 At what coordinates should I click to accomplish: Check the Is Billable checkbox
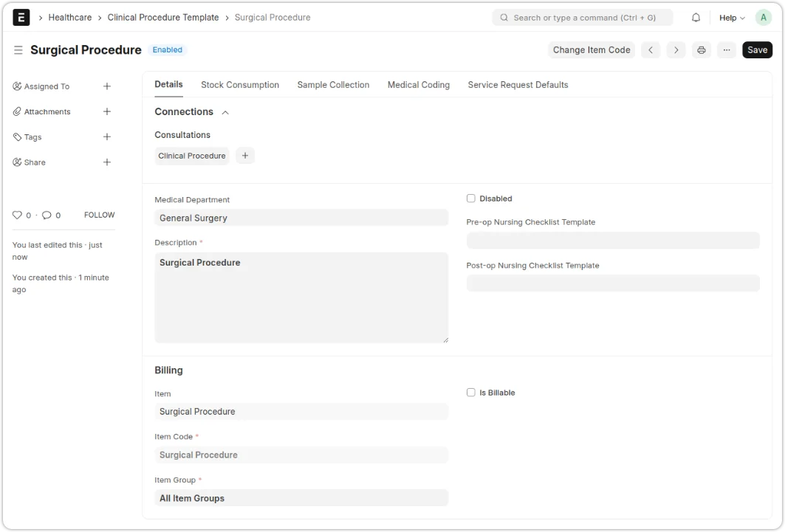click(471, 393)
